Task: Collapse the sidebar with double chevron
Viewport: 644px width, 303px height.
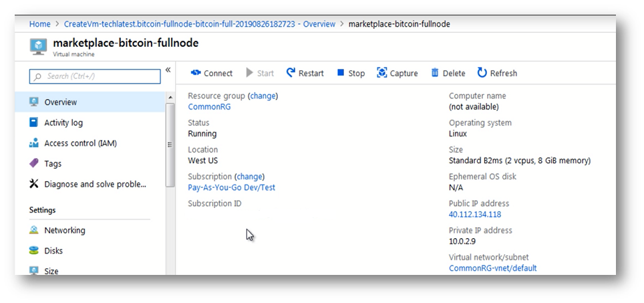Action: [168, 70]
